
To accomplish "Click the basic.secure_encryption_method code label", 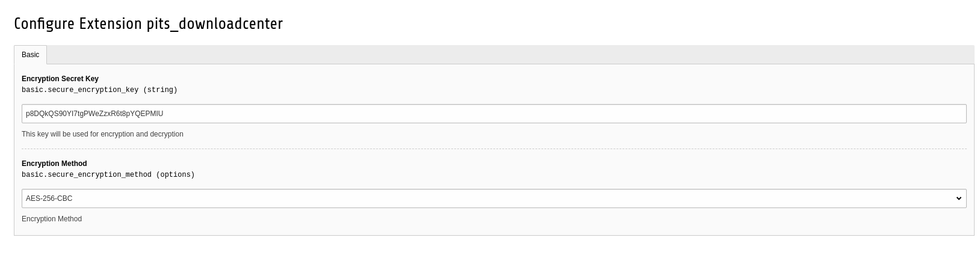I will 87,175.
